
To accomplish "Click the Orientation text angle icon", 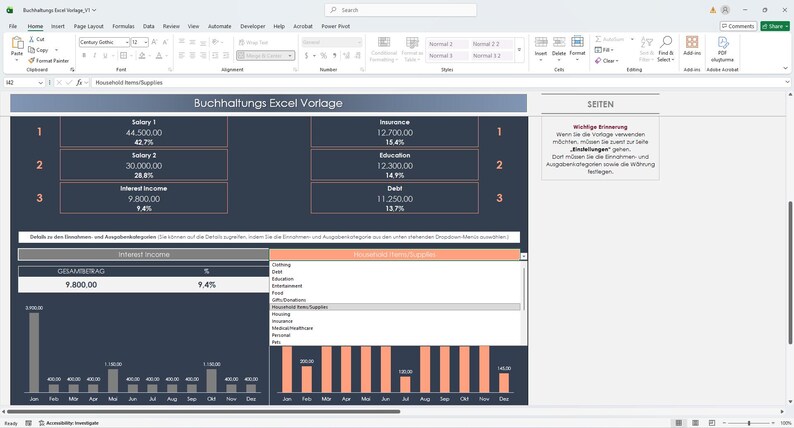I will 215,42.
